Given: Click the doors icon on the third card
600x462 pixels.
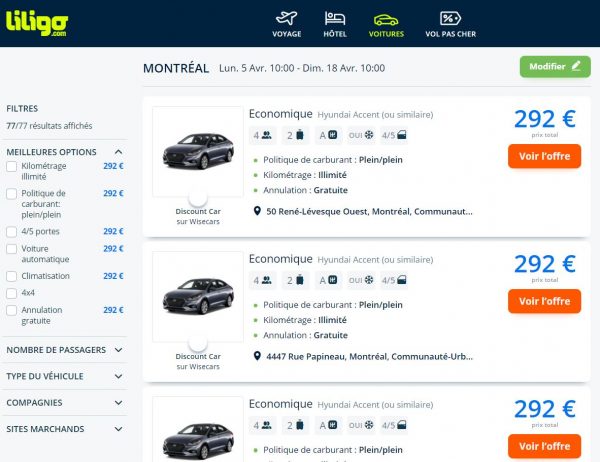Looking at the screenshot, I should (394, 425).
